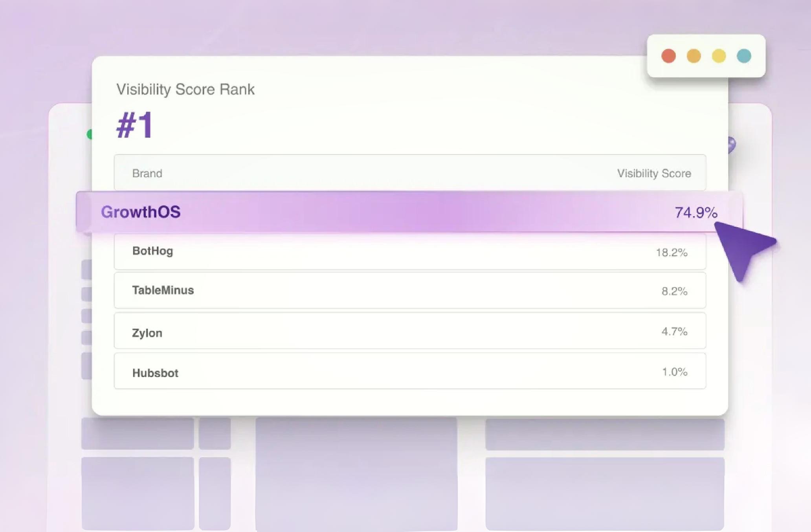Click the 1.0% score for Hubsbot

tap(675, 372)
